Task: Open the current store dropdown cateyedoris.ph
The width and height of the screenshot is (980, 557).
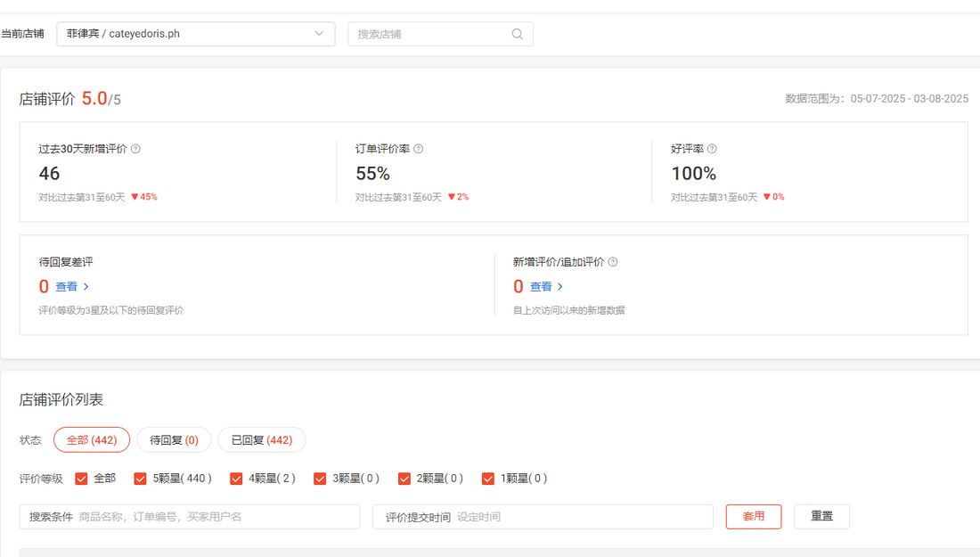Action: 195,34
